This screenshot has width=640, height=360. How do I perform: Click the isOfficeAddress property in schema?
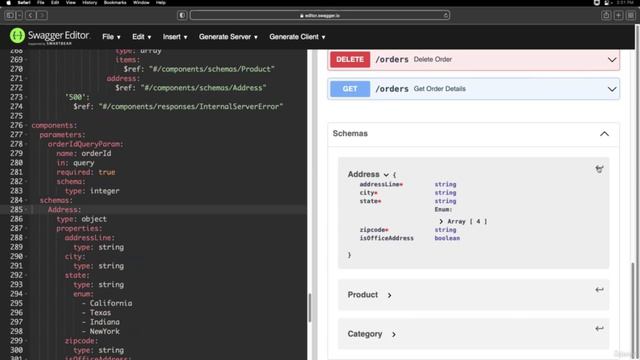click(x=387, y=238)
